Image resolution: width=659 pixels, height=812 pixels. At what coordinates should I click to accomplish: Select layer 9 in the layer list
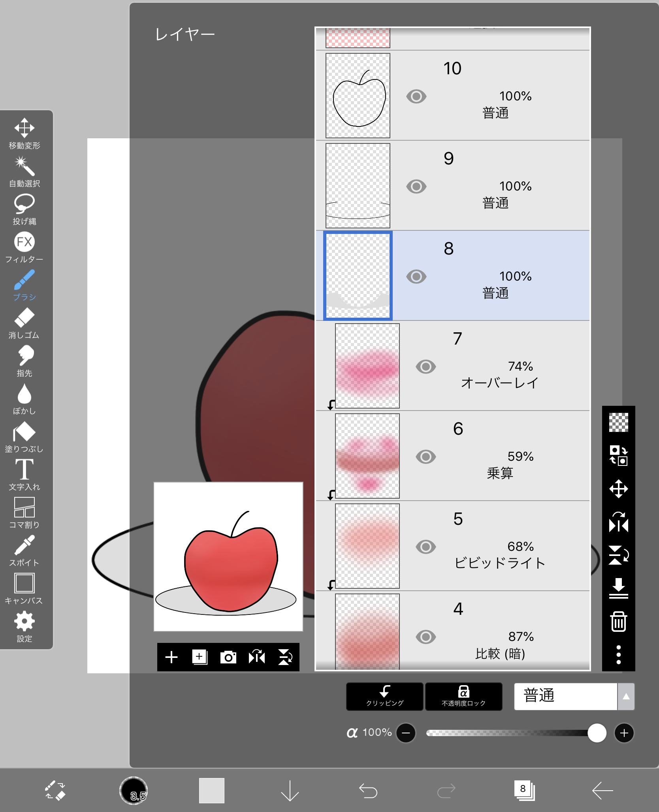click(453, 185)
